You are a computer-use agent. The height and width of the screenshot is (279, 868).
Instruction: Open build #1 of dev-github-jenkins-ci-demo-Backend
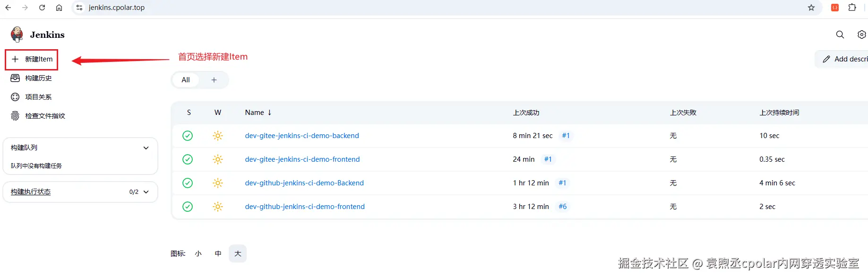[562, 183]
